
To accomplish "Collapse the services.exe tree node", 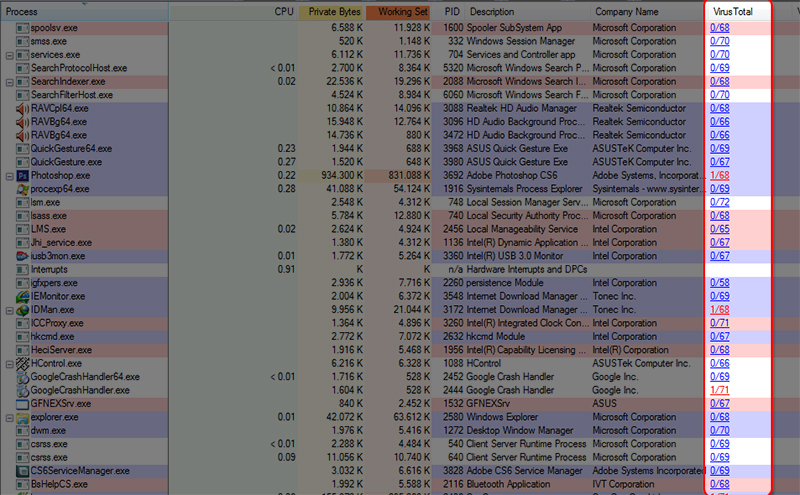I will click(9, 55).
